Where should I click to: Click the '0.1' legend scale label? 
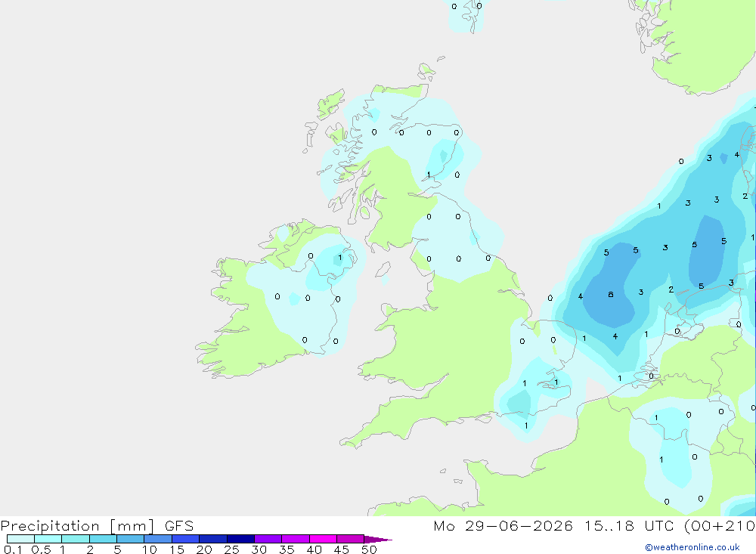(13, 549)
